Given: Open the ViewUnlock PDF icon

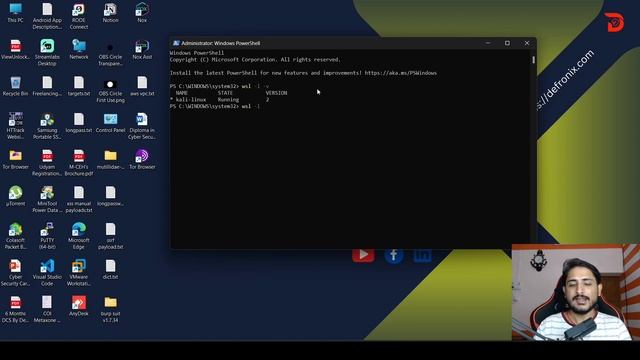Looking at the screenshot, I should [x=16, y=49].
